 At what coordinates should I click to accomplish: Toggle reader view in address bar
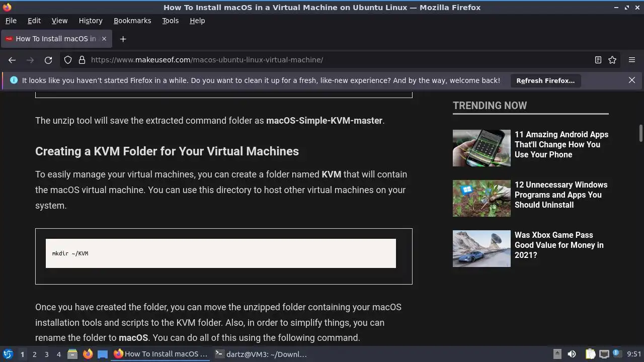(598, 60)
